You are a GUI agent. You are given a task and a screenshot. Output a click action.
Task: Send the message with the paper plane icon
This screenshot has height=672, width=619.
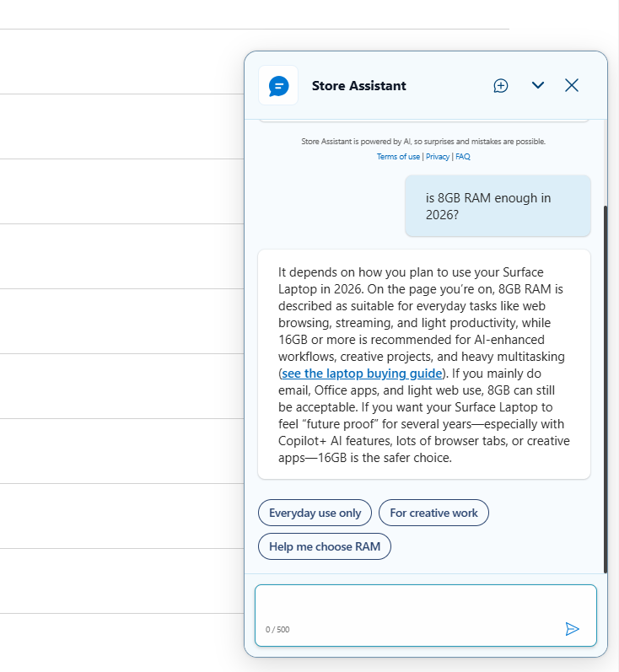573,629
